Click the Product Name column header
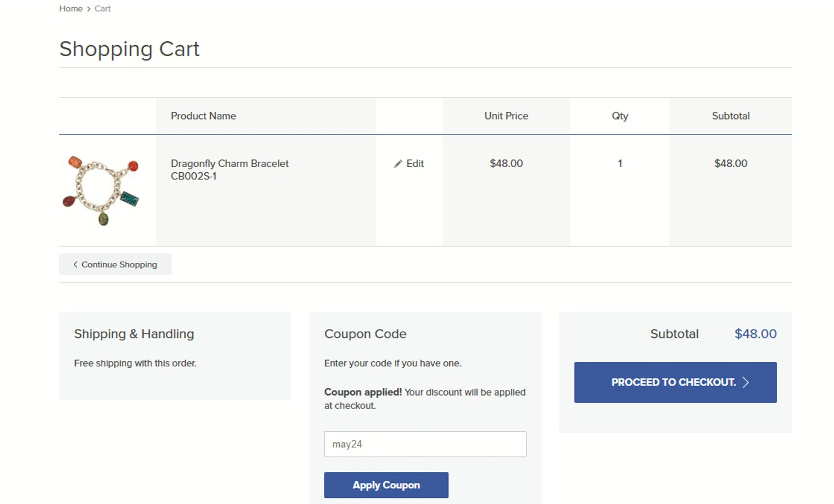The height and width of the screenshot is (504, 834). tap(203, 116)
